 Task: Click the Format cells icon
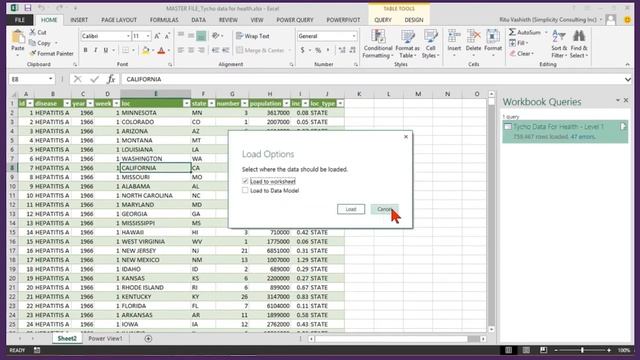pyautogui.click(x=493, y=37)
